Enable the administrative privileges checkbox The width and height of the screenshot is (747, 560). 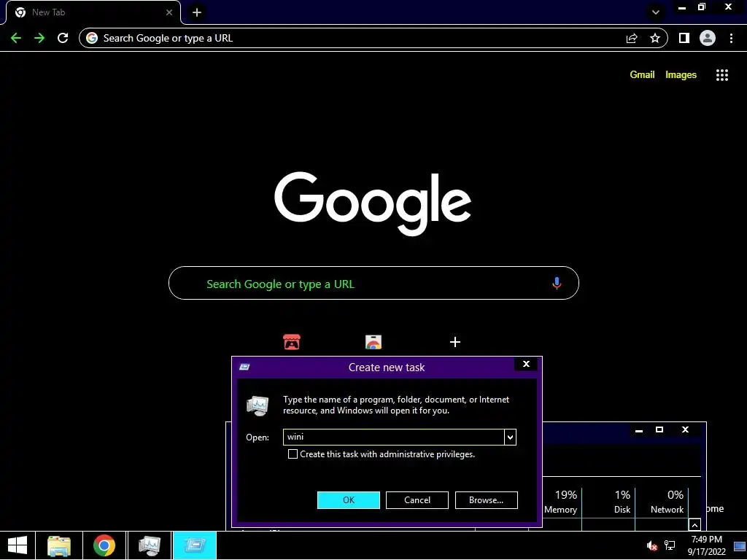coord(293,454)
